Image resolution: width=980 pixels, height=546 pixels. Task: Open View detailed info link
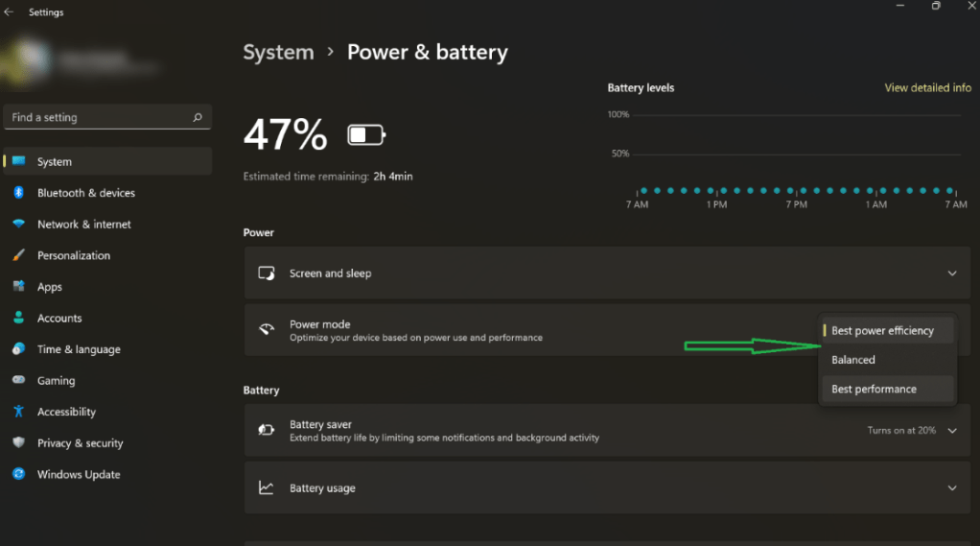click(927, 87)
